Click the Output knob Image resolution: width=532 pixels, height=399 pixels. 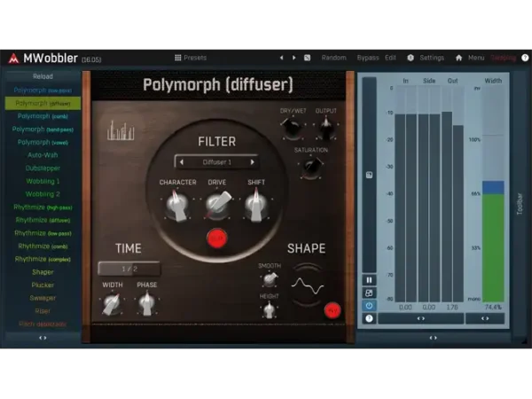pyautogui.click(x=326, y=128)
